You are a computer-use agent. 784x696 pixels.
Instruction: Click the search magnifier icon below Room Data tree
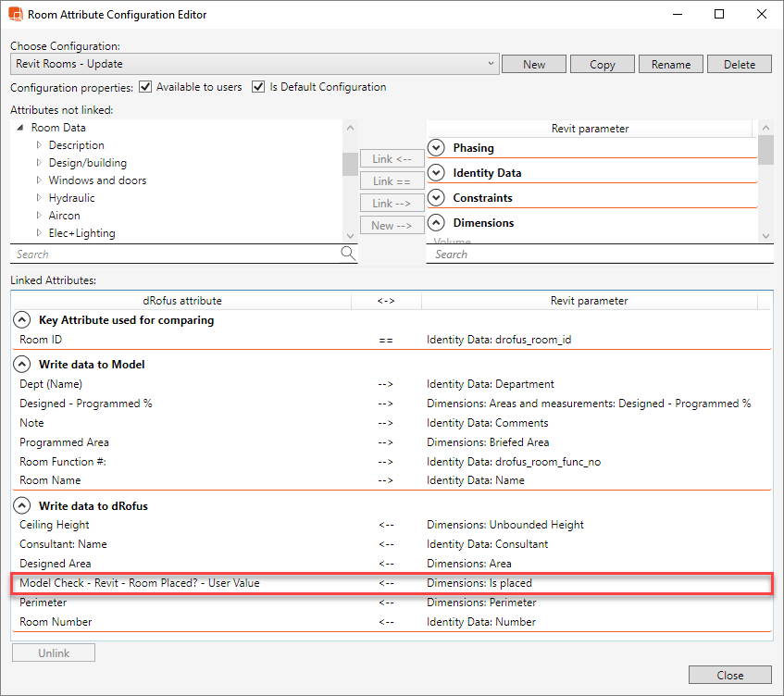[x=347, y=253]
